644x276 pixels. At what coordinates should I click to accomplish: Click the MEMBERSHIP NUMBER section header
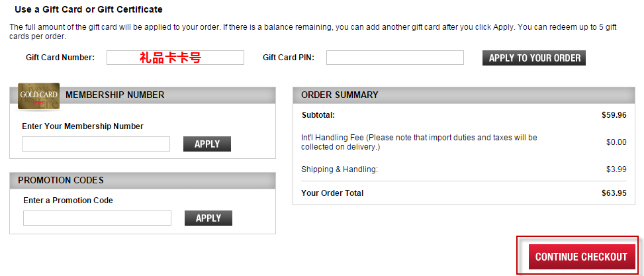click(x=142, y=95)
